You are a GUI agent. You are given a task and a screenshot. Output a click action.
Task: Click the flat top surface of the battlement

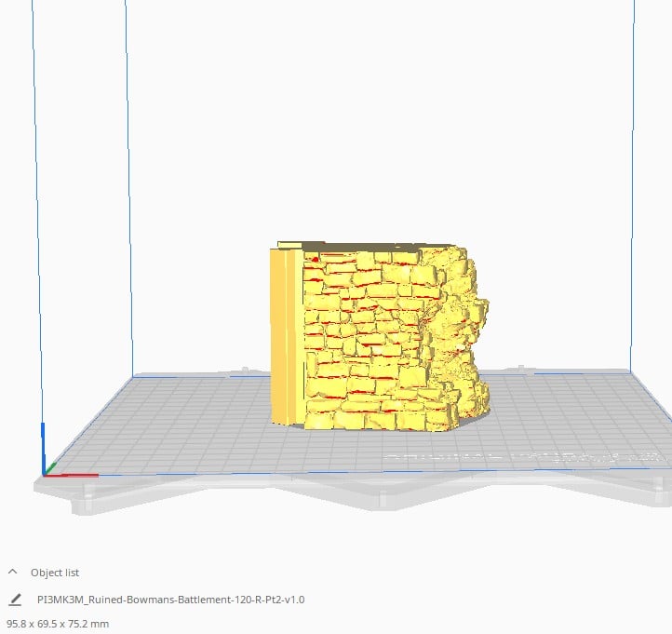coord(364,246)
